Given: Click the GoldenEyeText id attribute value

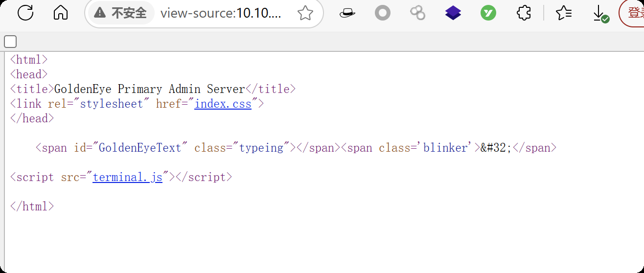Looking at the screenshot, I should click(x=140, y=148).
